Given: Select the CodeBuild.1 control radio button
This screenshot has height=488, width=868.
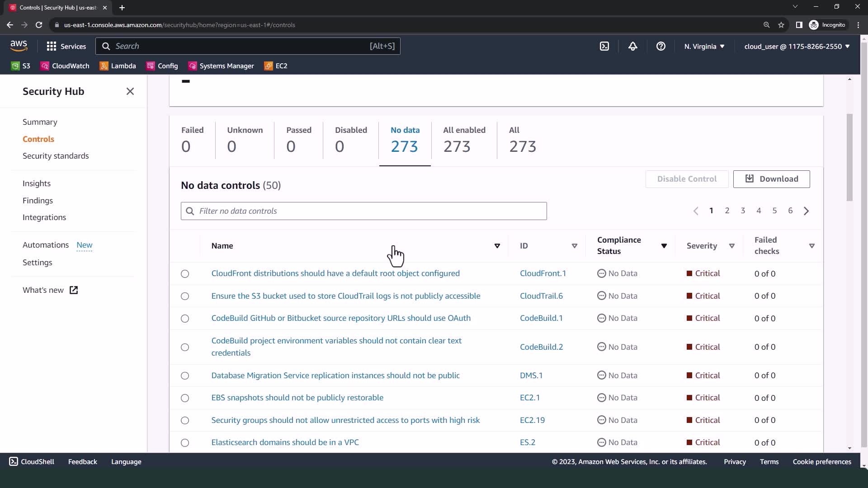Looking at the screenshot, I should 185,319.
